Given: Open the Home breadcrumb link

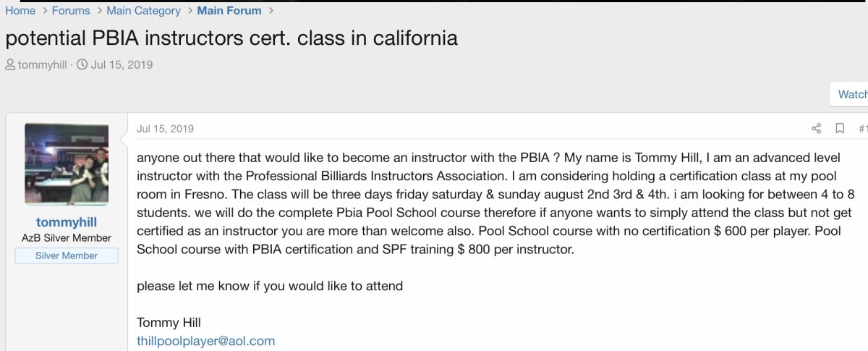Looking at the screenshot, I should click(x=20, y=11).
